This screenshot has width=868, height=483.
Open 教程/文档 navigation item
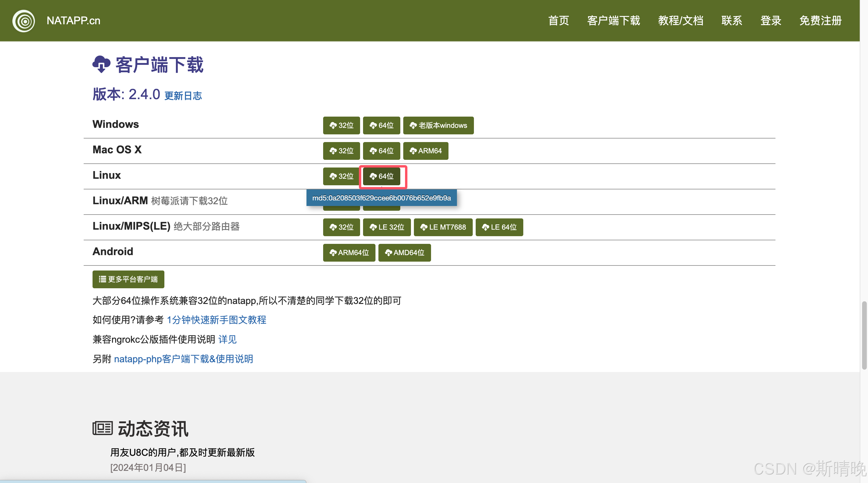click(x=680, y=21)
